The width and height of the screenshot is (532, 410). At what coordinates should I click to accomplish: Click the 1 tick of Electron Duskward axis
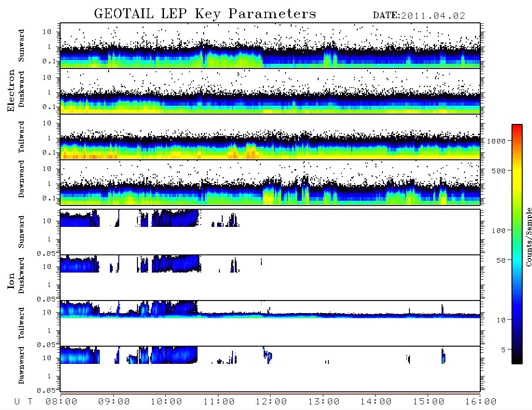coord(49,92)
